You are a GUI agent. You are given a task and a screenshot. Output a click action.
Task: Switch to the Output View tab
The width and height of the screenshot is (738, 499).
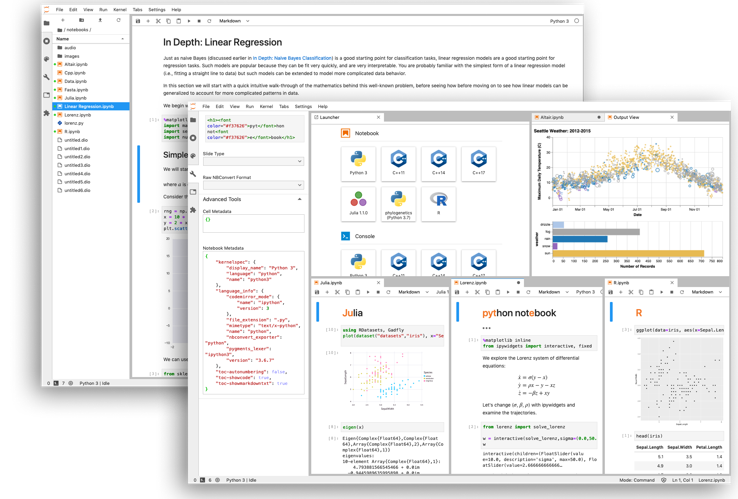[642, 117]
